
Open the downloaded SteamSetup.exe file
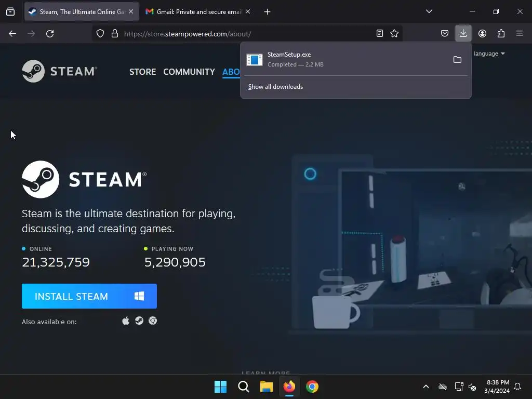tap(345, 59)
